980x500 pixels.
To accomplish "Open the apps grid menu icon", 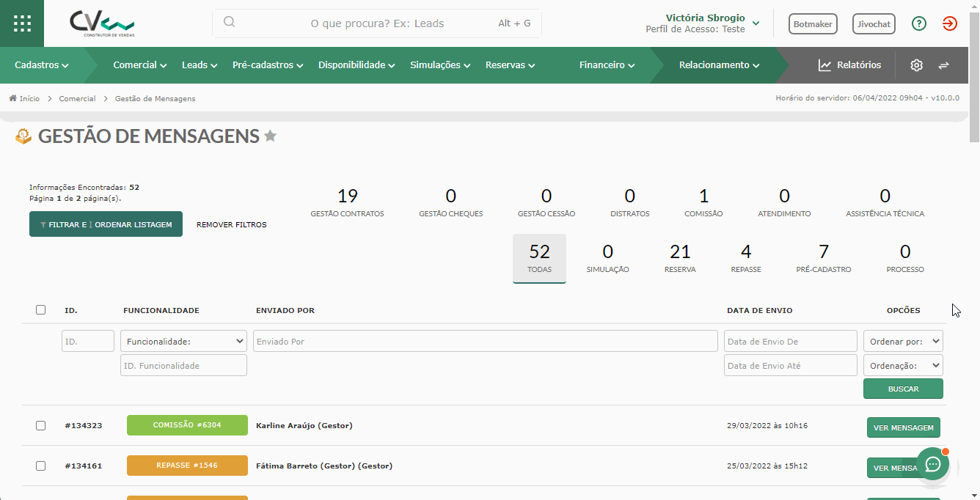I will (22, 23).
